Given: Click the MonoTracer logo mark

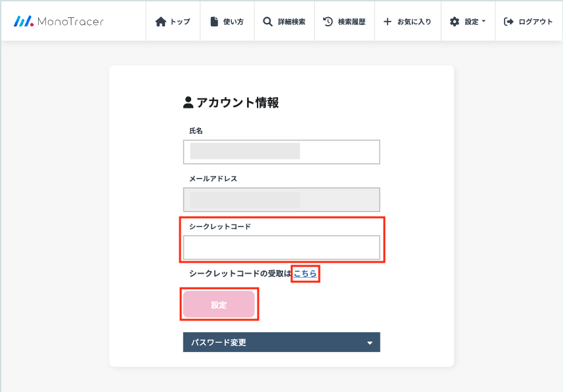Looking at the screenshot, I should tap(24, 21).
